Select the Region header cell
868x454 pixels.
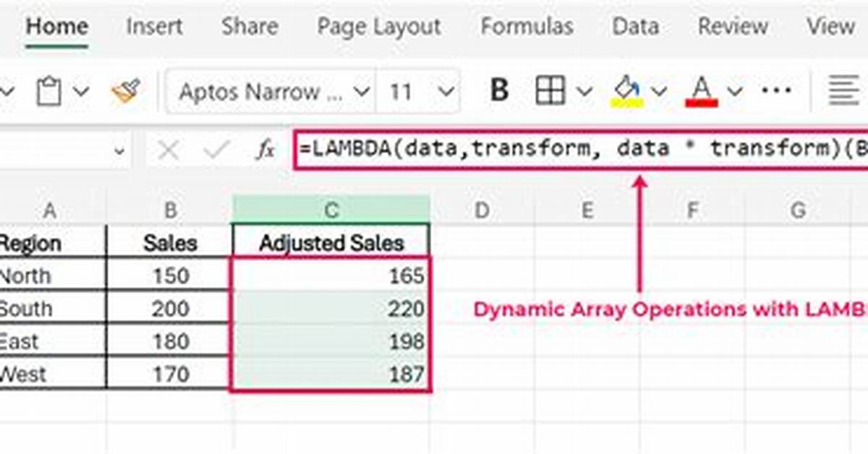53,242
